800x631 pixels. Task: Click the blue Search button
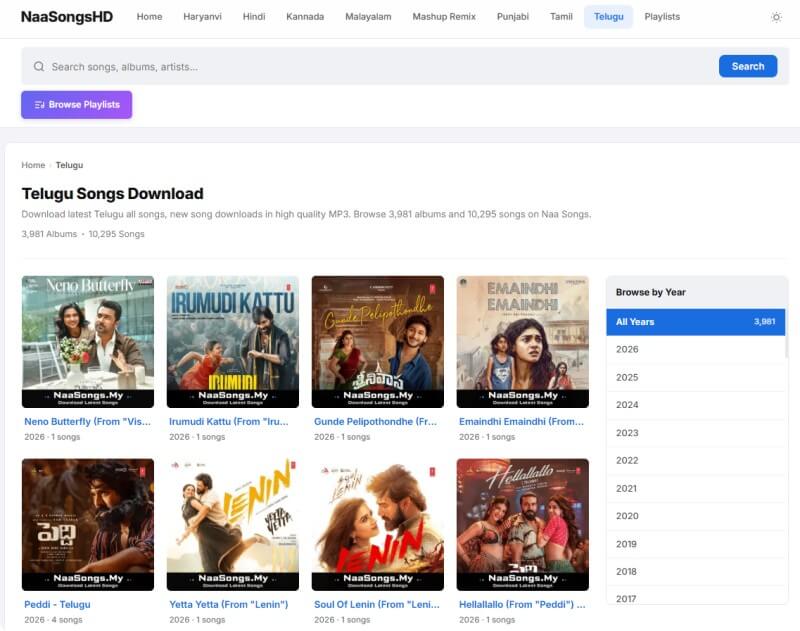pyautogui.click(x=747, y=66)
